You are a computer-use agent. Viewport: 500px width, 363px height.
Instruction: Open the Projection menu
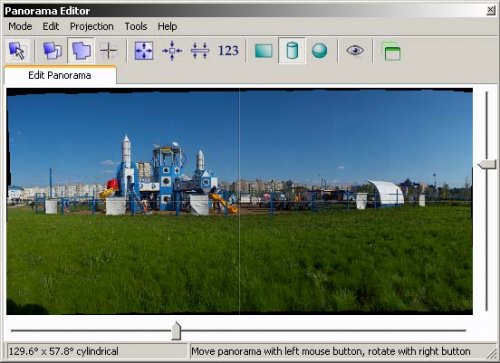pyautogui.click(x=92, y=26)
